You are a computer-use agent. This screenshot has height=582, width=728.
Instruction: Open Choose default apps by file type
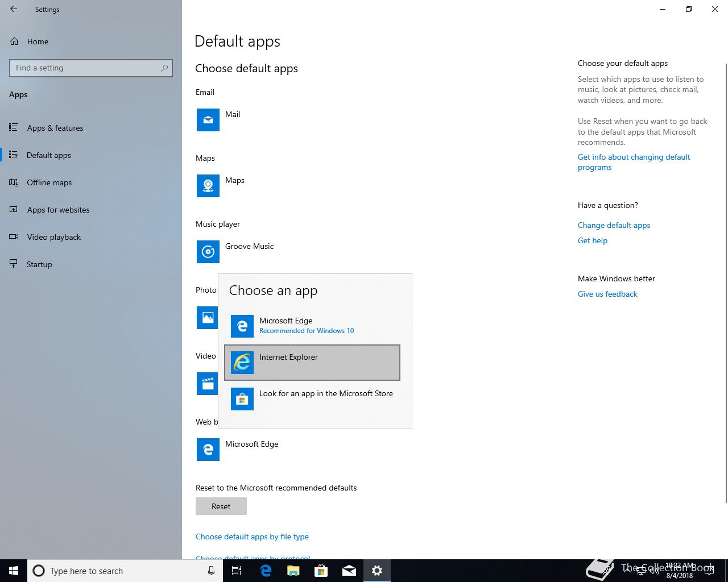pos(252,537)
